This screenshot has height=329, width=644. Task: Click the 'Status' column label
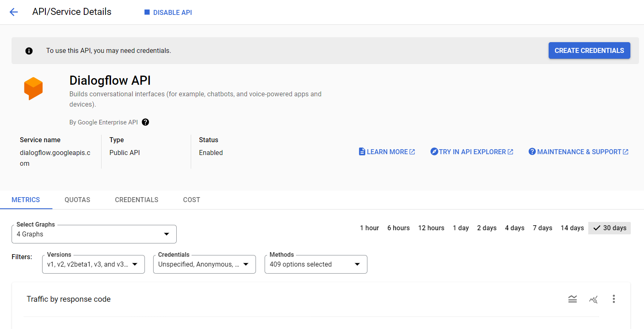coord(208,140)
